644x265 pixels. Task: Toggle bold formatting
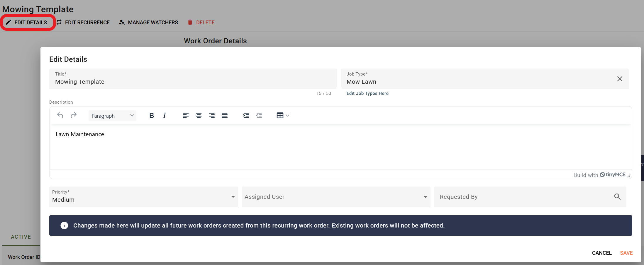tap(152, 115)
